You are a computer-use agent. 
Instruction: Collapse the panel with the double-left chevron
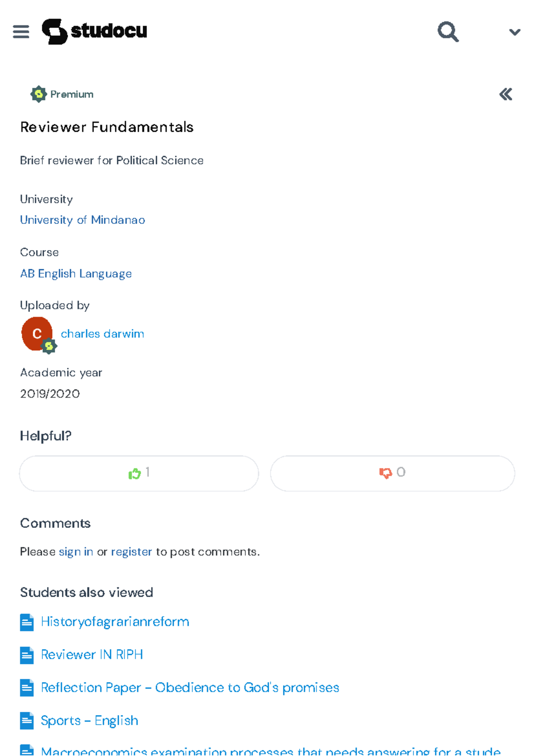pos(506,94)
